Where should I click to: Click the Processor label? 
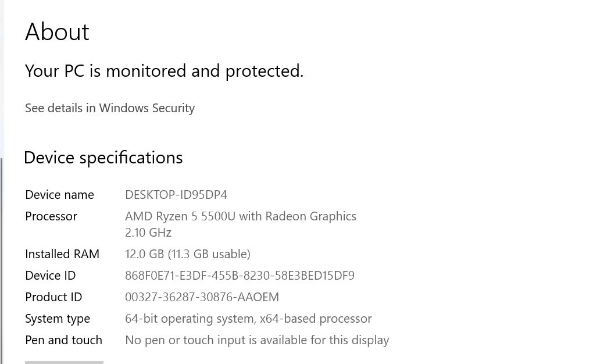coord(51,216)
